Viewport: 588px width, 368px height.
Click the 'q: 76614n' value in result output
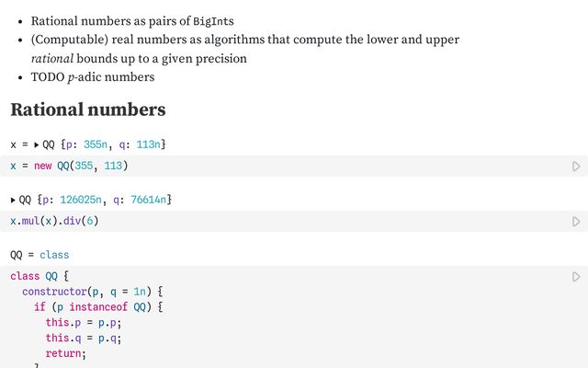[x=141, y=200]
